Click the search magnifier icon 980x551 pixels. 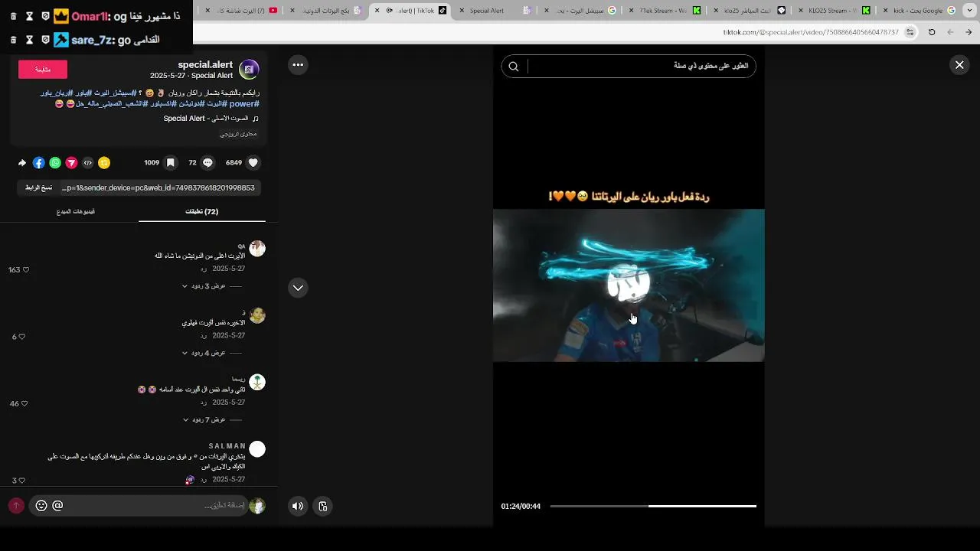(x=514, y=67)
